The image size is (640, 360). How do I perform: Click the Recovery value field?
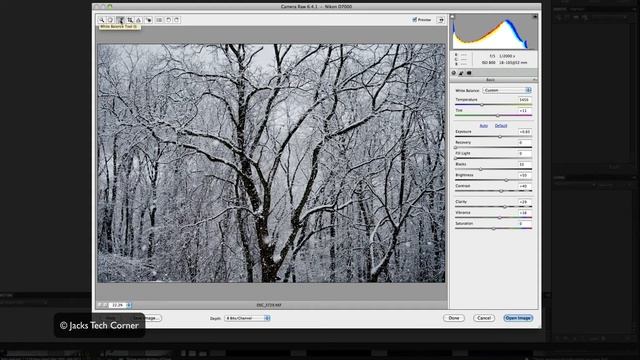tap(524, 142)
